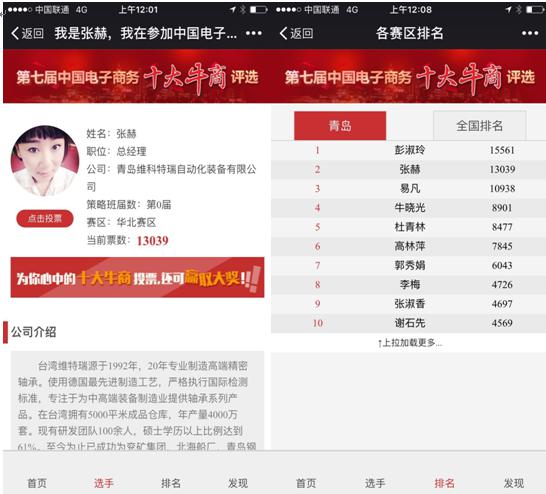Screen dimensions: 546x494
Task: Tap the back arrow on ranking screen
Action: (x=296, y=33)
